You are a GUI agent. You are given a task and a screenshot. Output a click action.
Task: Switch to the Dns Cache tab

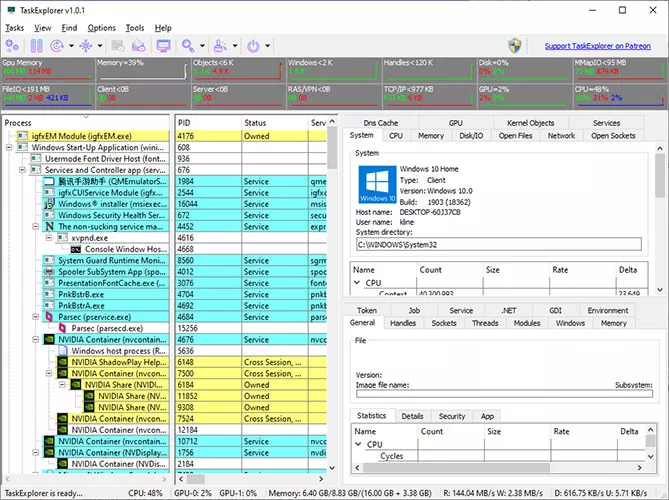(x=381, y=123)
